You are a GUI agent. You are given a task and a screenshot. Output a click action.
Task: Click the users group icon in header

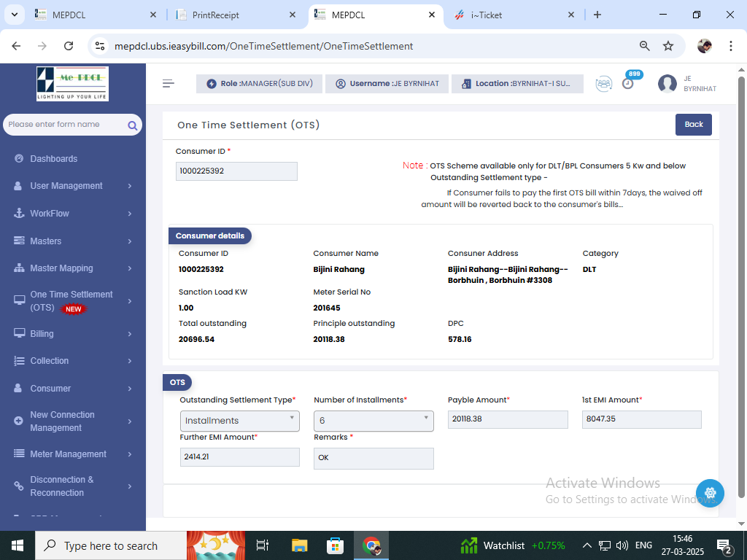[603, 84]
